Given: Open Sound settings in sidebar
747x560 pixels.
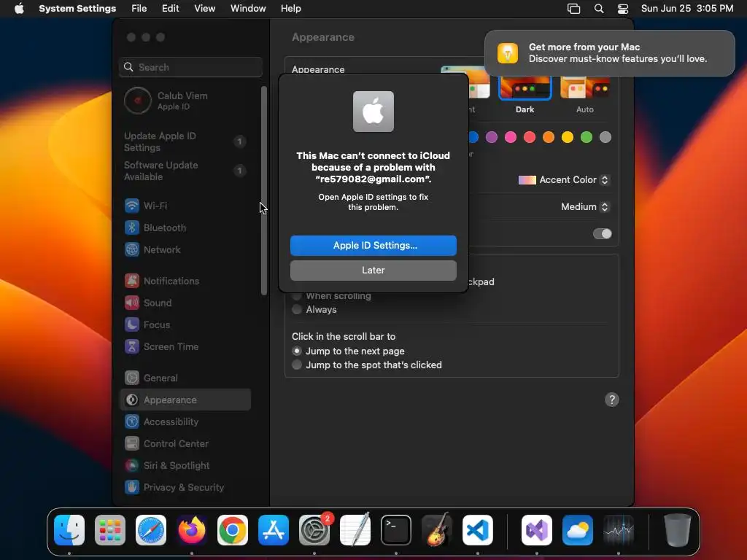Looking at the screenshot, I should coord(185,303).
